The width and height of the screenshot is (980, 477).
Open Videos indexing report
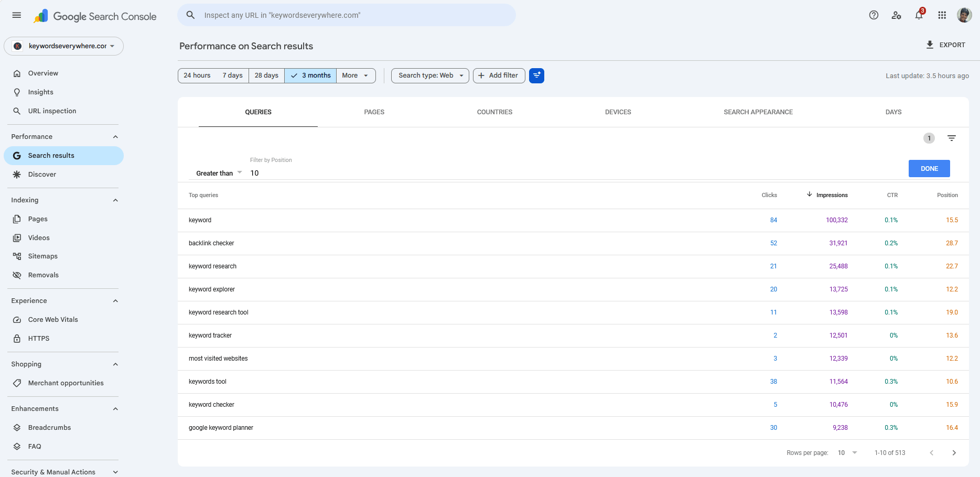click(x=63, y=238)
